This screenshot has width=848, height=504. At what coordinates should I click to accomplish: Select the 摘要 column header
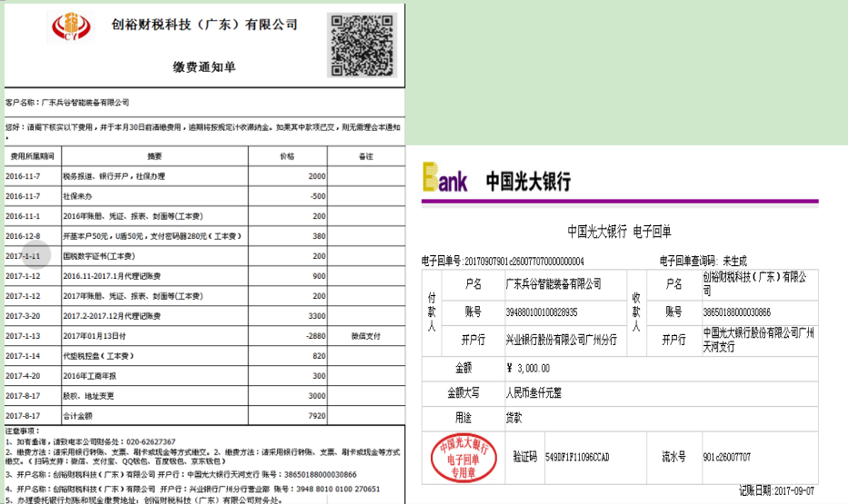(155, 156)
